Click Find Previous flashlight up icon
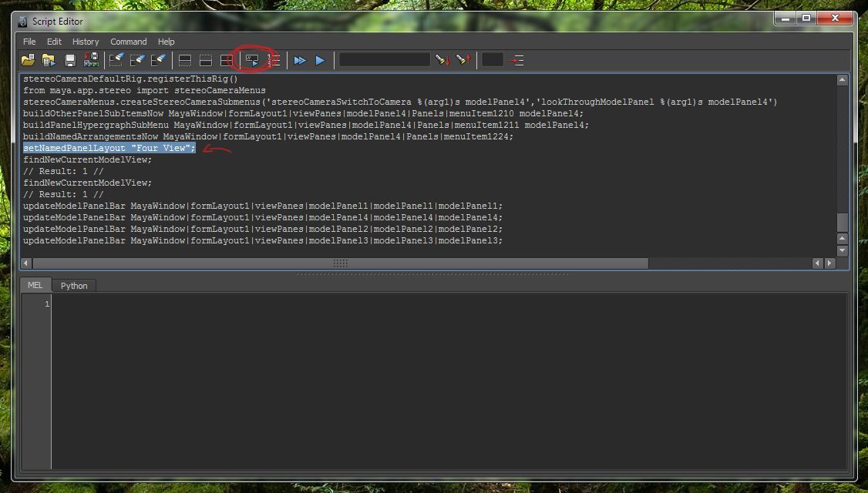Viewport: 868px width, 493px height. [x=463, y=60]
